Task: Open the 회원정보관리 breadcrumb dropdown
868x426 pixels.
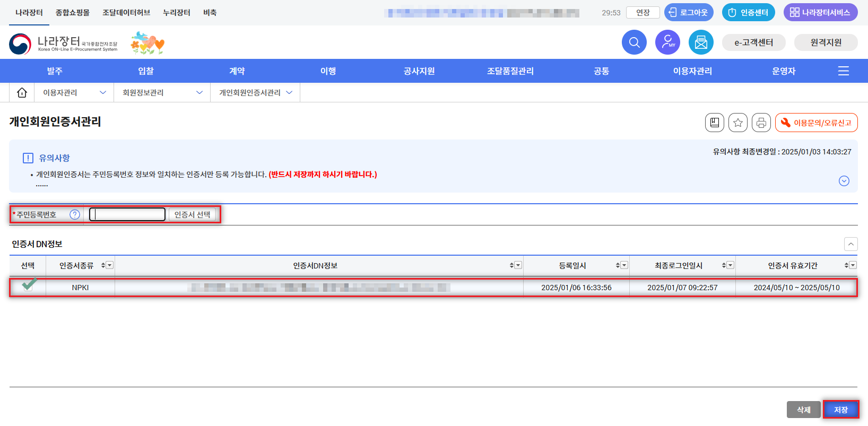Action: (x=162, y=92)
